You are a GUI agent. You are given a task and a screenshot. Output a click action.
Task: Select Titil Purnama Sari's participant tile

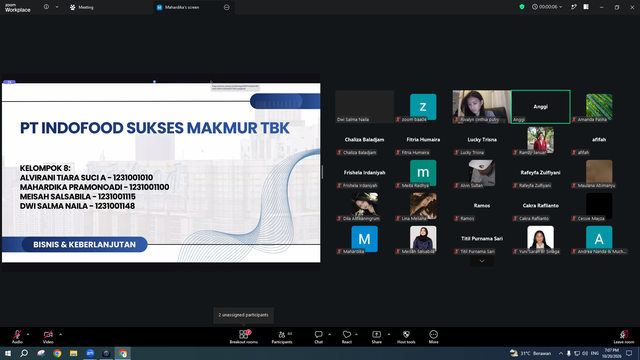482,239
